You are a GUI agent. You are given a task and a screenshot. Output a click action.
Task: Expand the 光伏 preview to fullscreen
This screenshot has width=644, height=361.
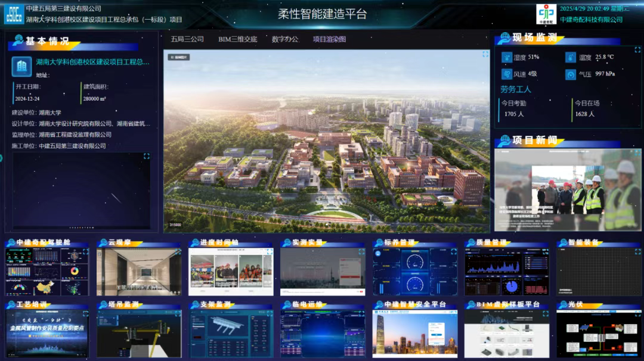point(637,314)
